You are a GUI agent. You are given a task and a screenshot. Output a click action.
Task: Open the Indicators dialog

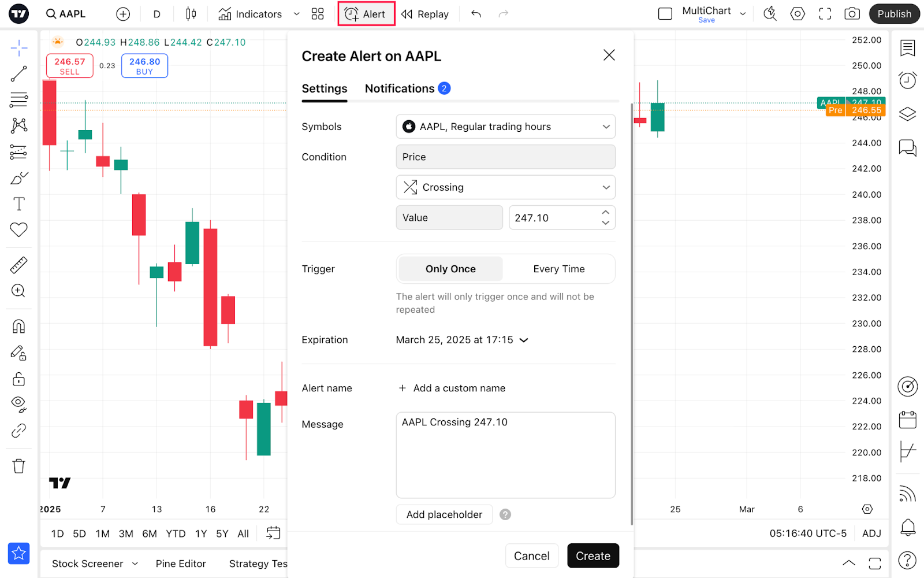[251, 14]
